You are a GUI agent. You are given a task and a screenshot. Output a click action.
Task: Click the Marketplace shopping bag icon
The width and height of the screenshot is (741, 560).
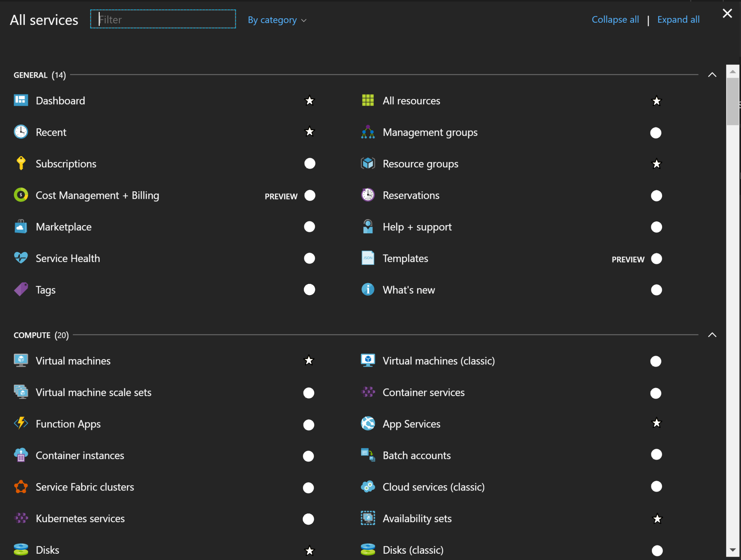coord(21,226)
